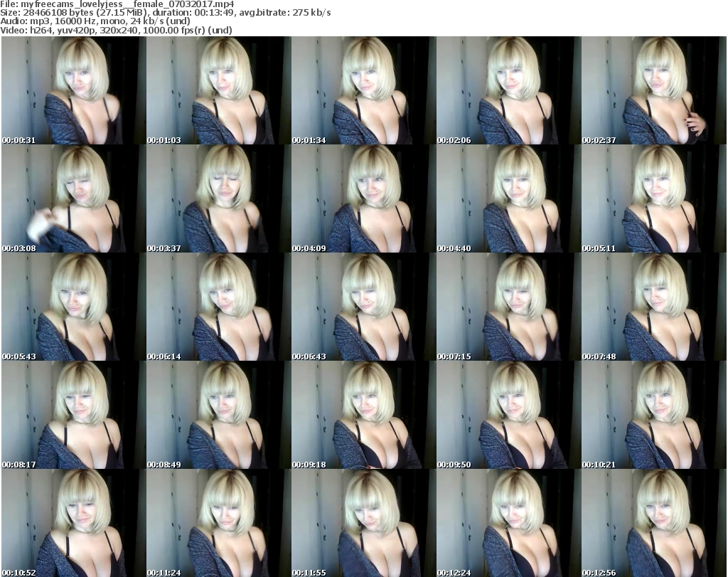Select the thumbnail stamped 00:10:21
The image size is (728, 577).
click(654, 415)
